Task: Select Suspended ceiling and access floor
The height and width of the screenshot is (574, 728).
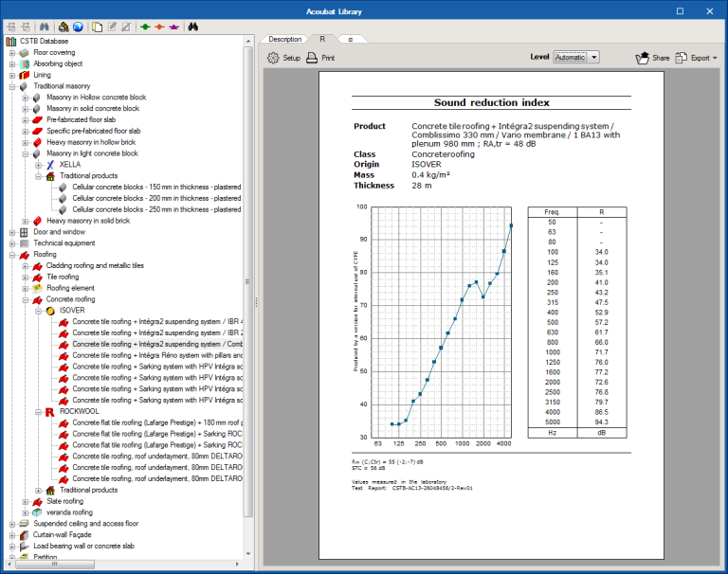Action: [x=85, y=523]
